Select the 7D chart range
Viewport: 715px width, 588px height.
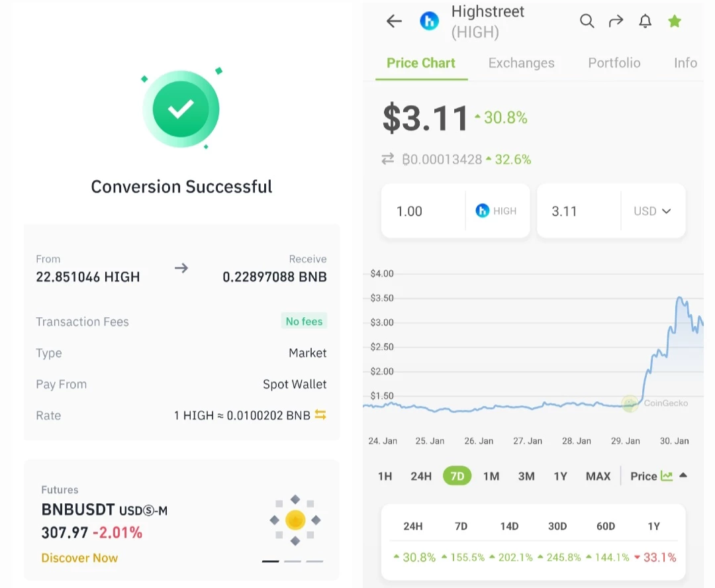tap(457, 476)
